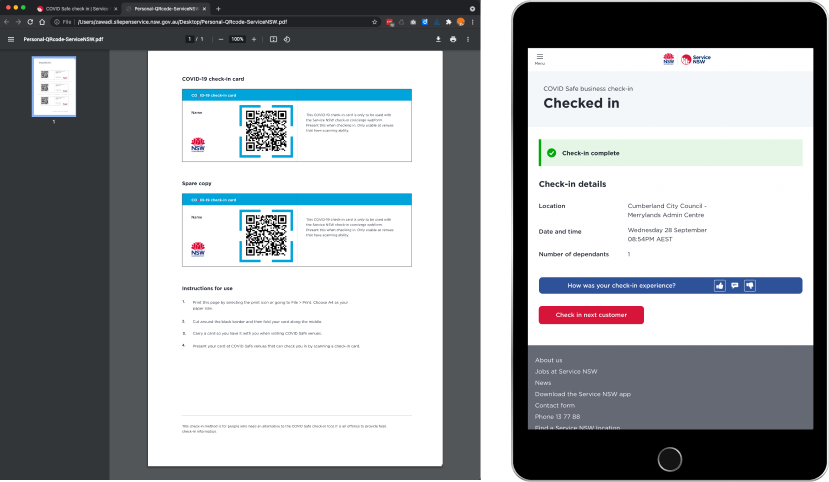
Task: Download the PDF file
Action: point(438,39)
